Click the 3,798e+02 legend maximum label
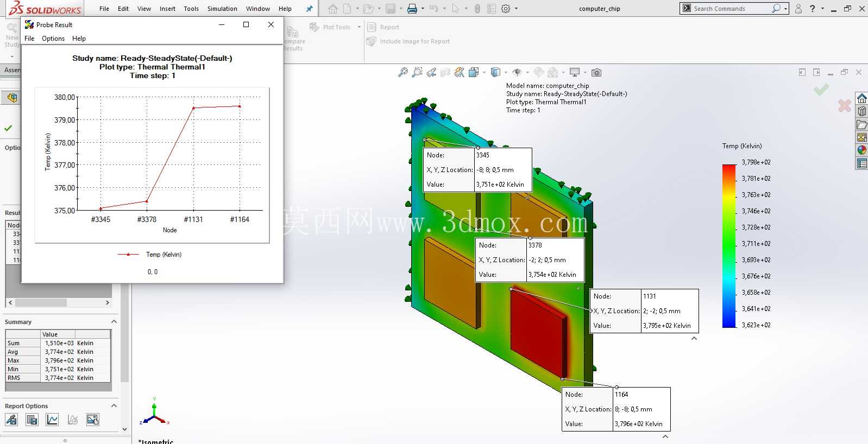This screenshot has height=444, width=868. point(756,162)
